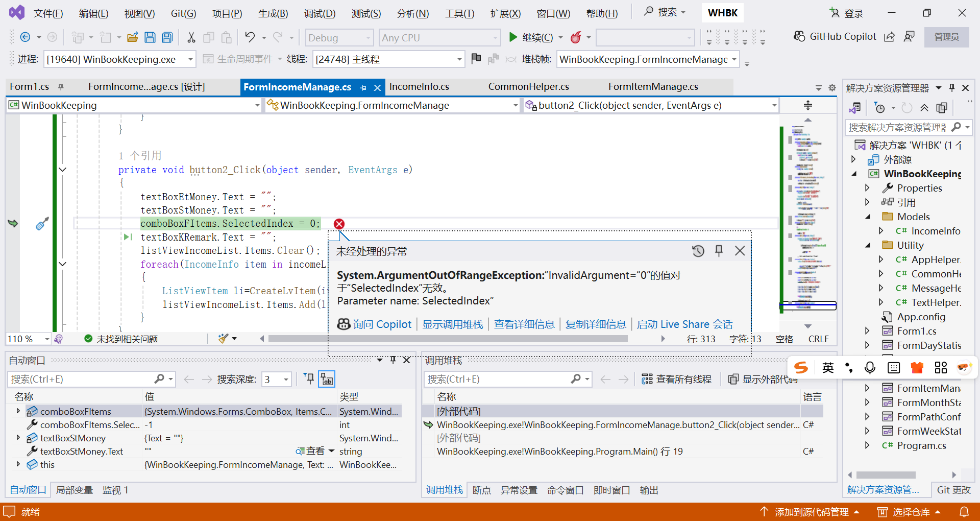Click the Save file toolbar icon

150,37
